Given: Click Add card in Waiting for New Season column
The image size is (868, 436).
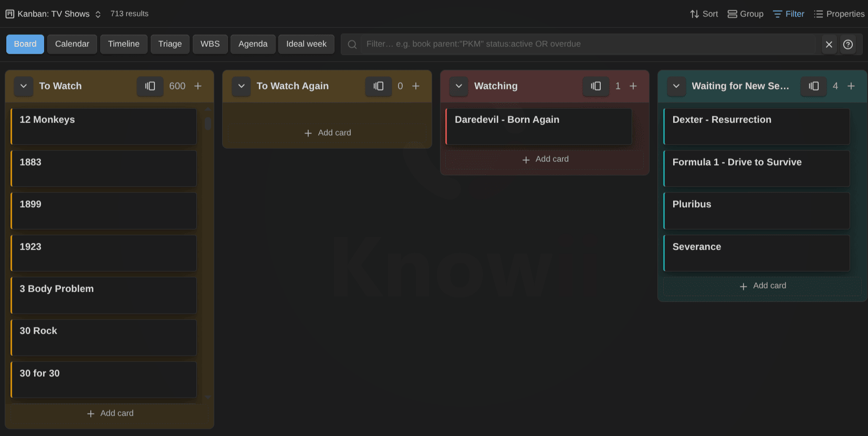Looking at the screenshot, I should (x=762, y=286).
